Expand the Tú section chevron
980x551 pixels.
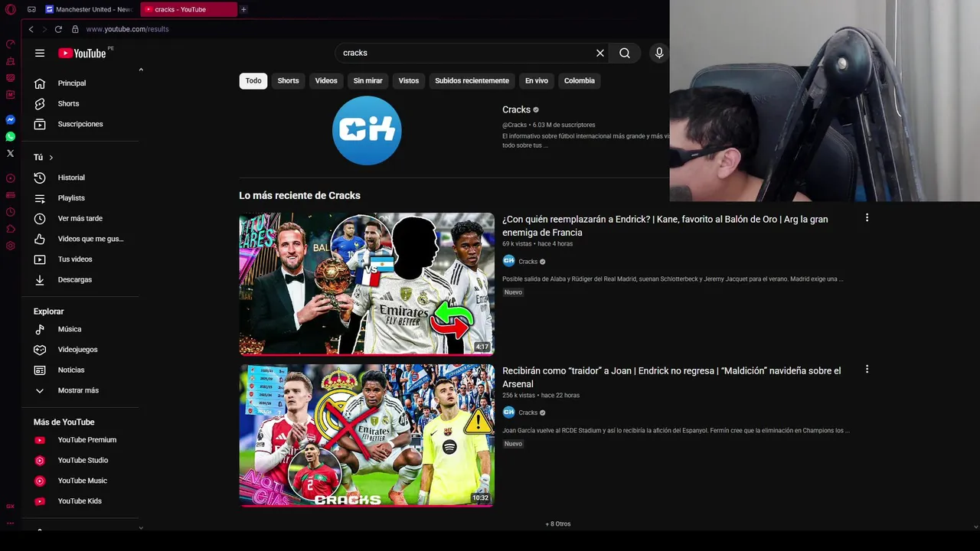click(x=51, y=158)
